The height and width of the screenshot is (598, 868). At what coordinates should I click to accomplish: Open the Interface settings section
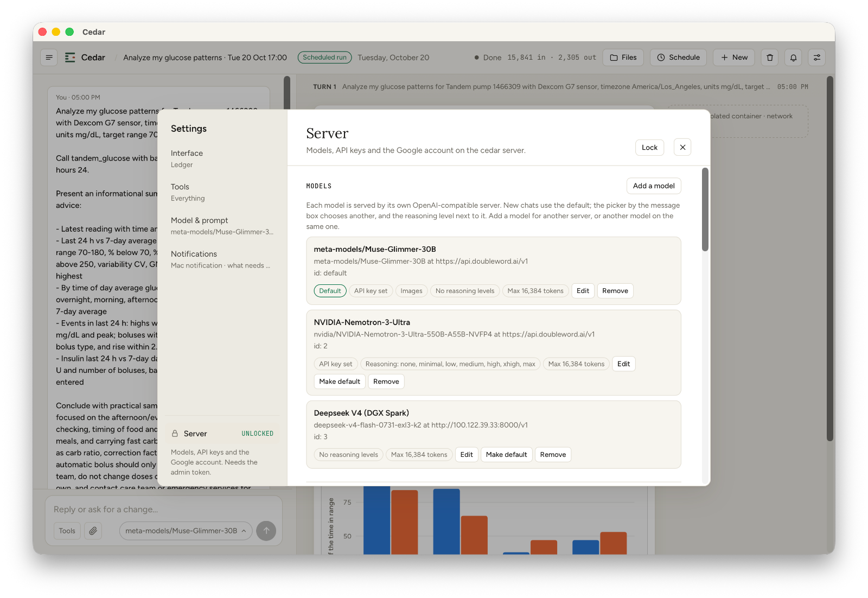click(x=222, y=158)
